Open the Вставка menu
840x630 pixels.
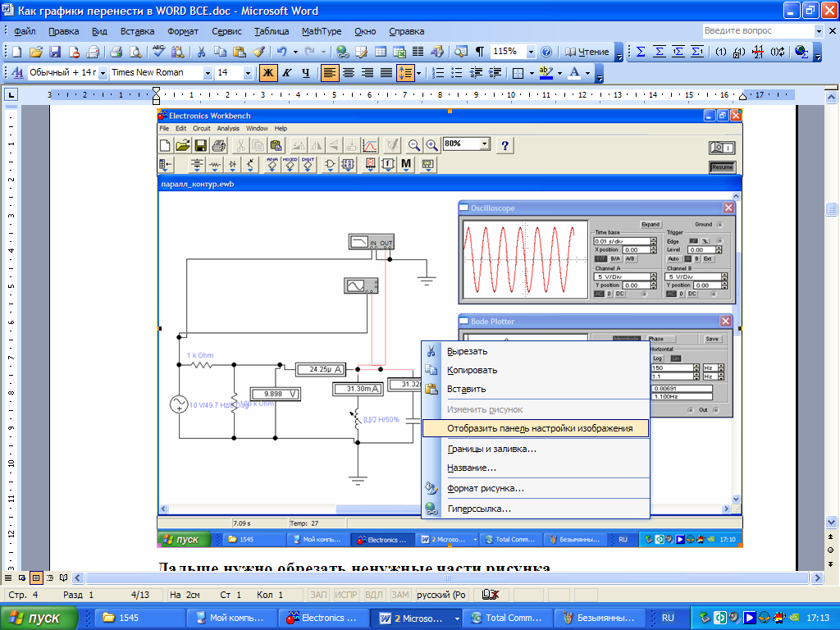(x=137, y=31)
